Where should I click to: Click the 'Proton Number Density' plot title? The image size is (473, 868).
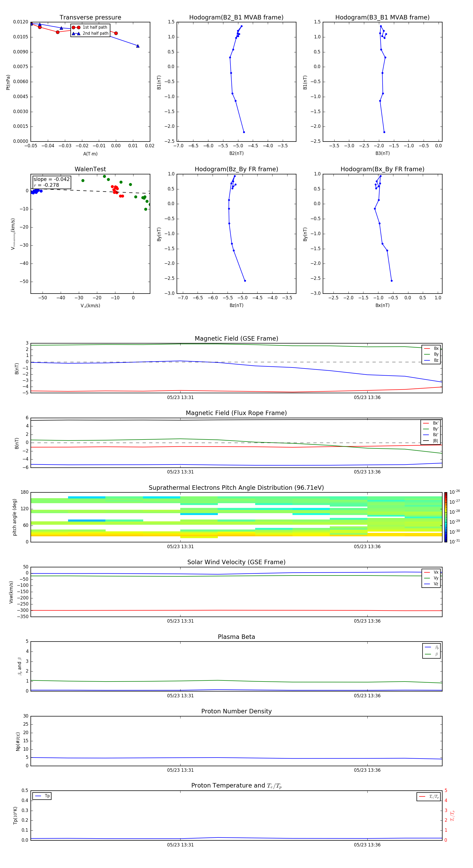pyautogui.click(x=236, y=711)
